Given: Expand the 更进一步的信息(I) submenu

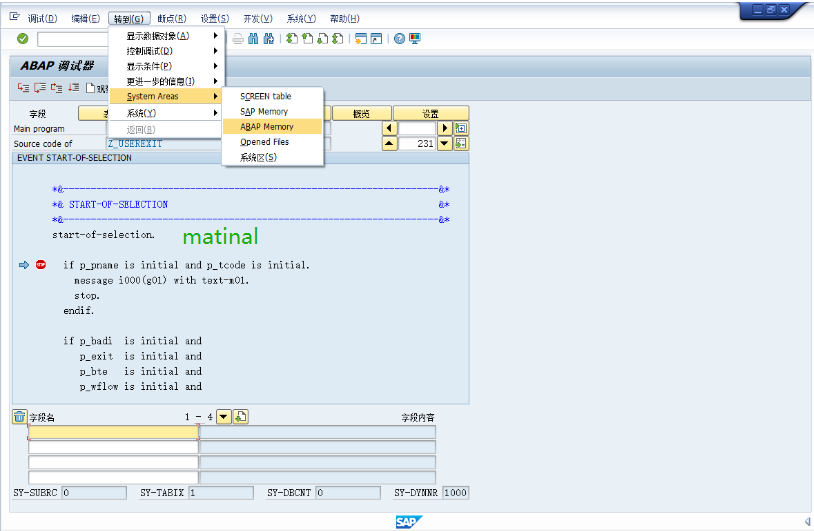Looking at the screenshot, I should coord(167,81).
